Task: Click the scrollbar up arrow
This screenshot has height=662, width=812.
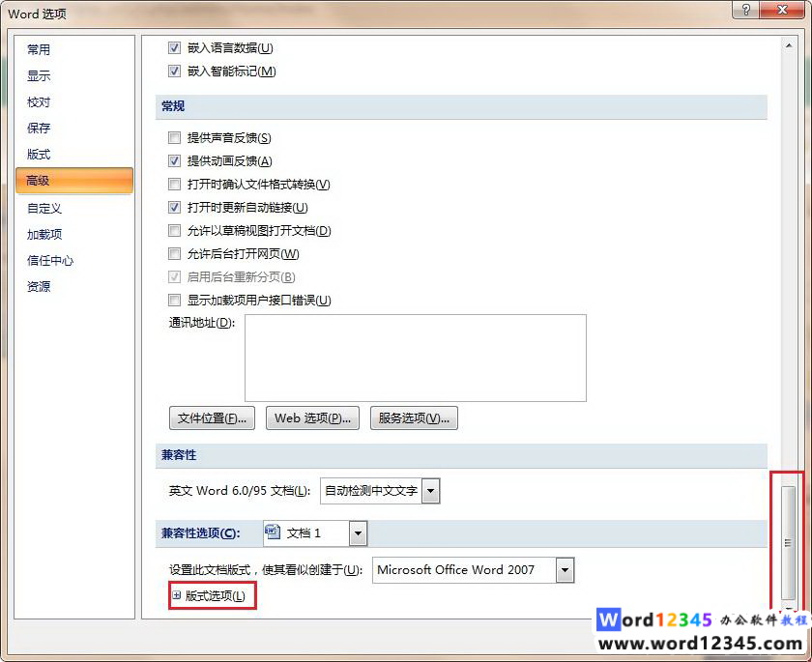Action: click(x=788, y=45)
